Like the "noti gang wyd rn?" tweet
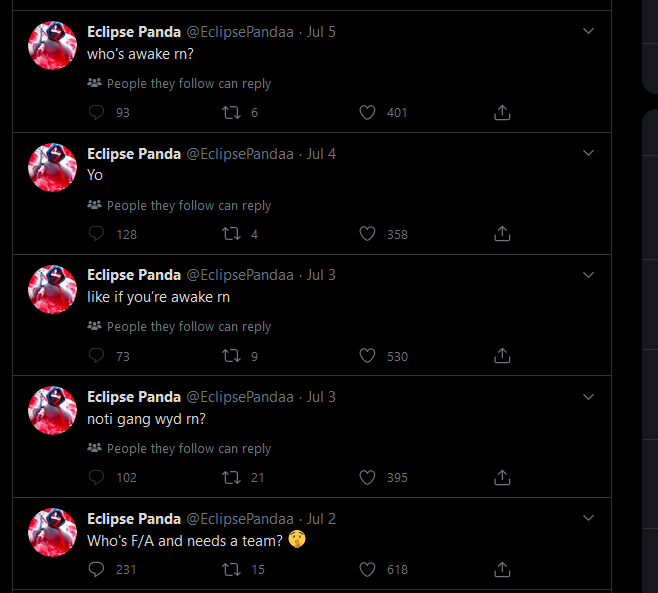 tap(367, 477)
